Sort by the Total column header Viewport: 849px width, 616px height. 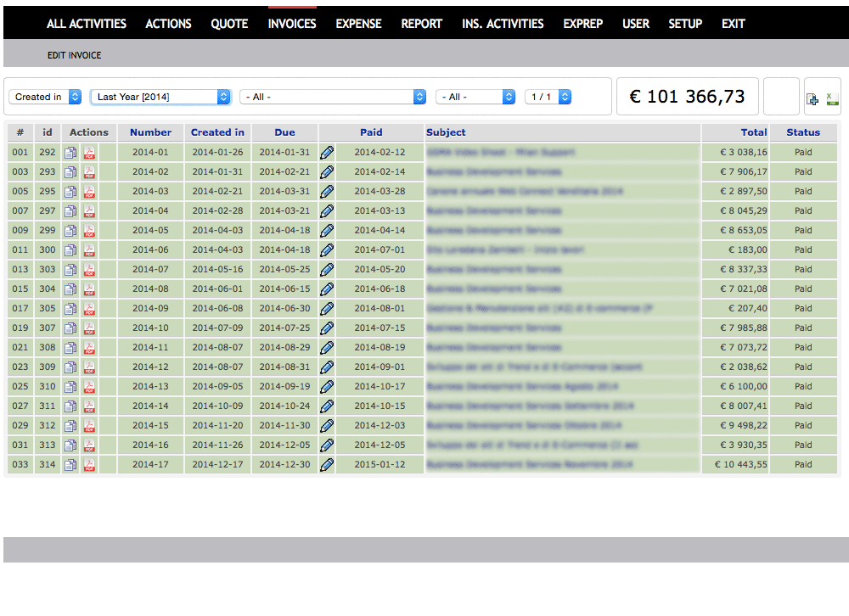[x=754, y=132]
